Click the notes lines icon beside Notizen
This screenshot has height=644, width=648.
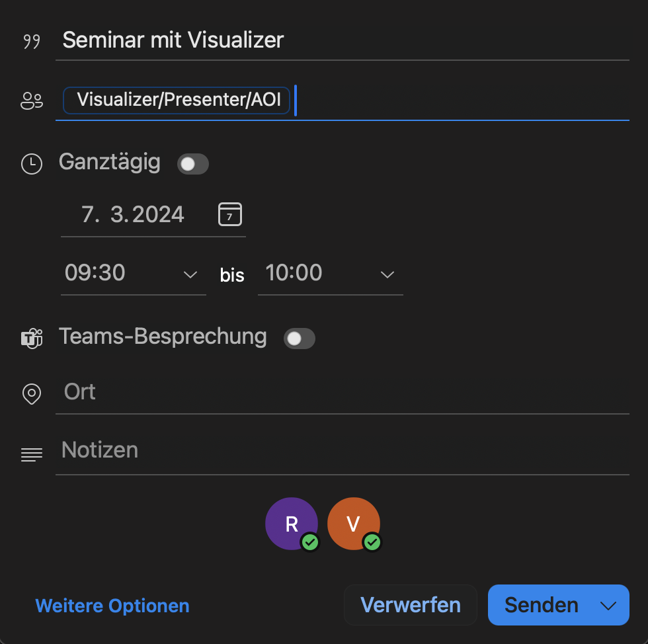31,454
